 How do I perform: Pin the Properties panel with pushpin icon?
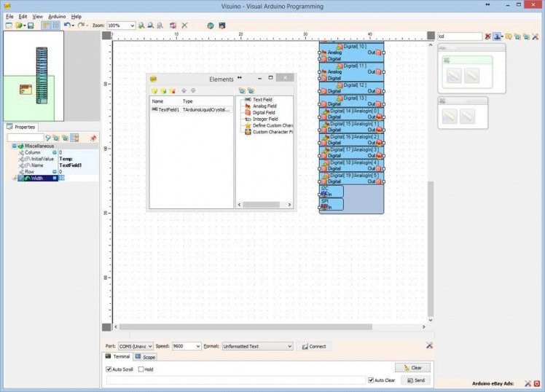click(93, 138)
